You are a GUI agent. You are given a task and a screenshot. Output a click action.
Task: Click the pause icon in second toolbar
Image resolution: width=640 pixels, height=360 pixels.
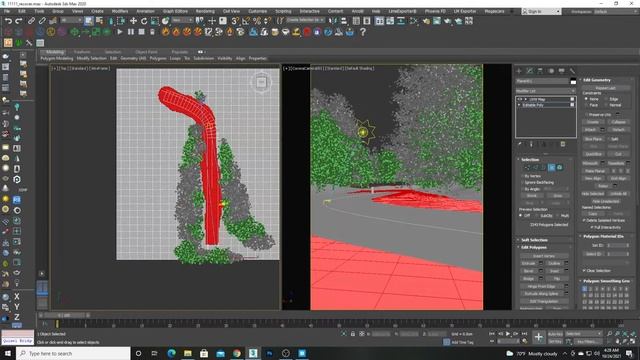131,32
